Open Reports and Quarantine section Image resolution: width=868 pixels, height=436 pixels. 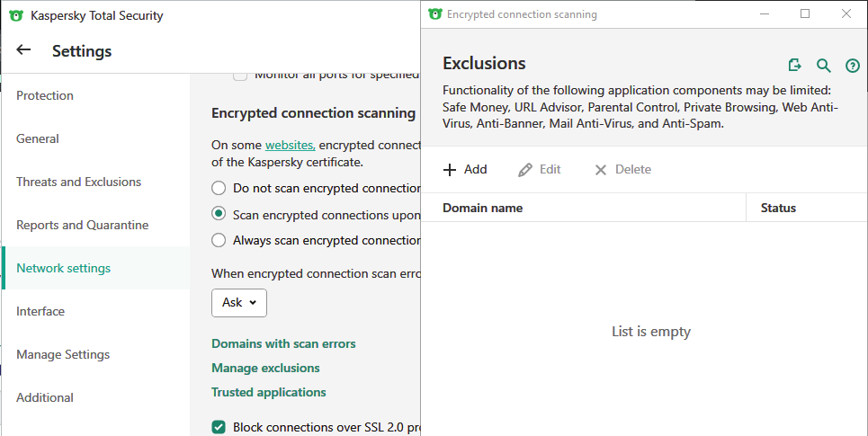[82, 226]
